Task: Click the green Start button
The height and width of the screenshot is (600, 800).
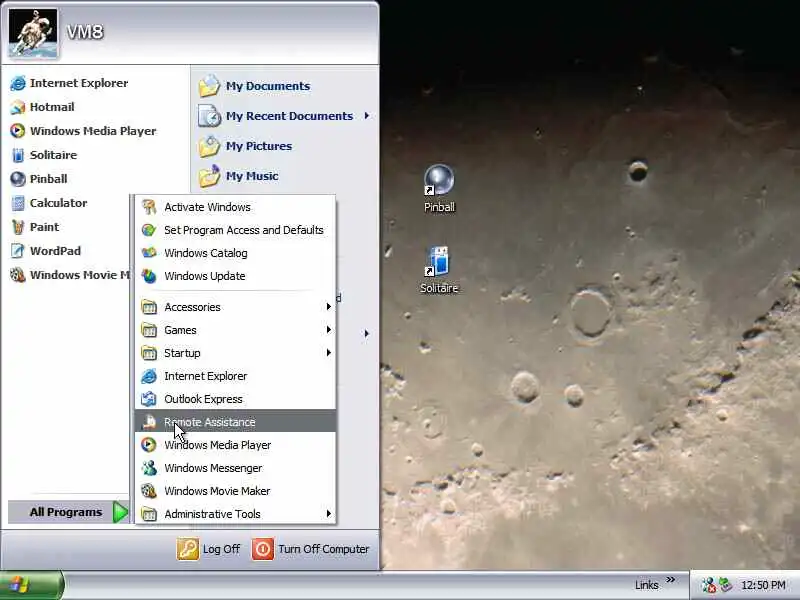Action: pyautogui.click(x=32, y=585)
